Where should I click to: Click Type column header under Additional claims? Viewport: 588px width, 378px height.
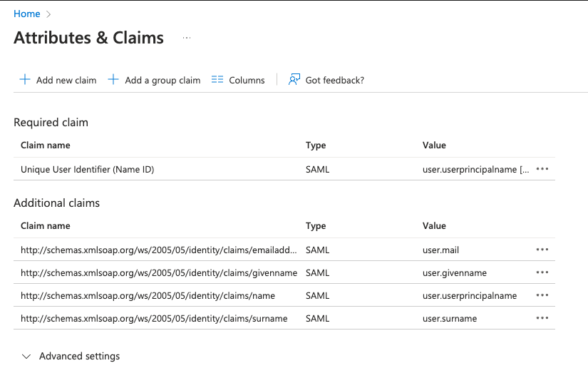316,226
